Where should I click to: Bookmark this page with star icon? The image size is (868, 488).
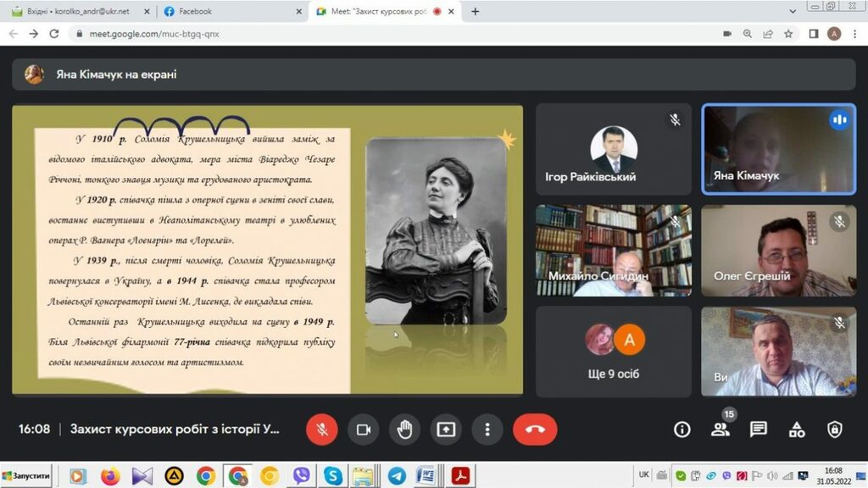(788, 34)
